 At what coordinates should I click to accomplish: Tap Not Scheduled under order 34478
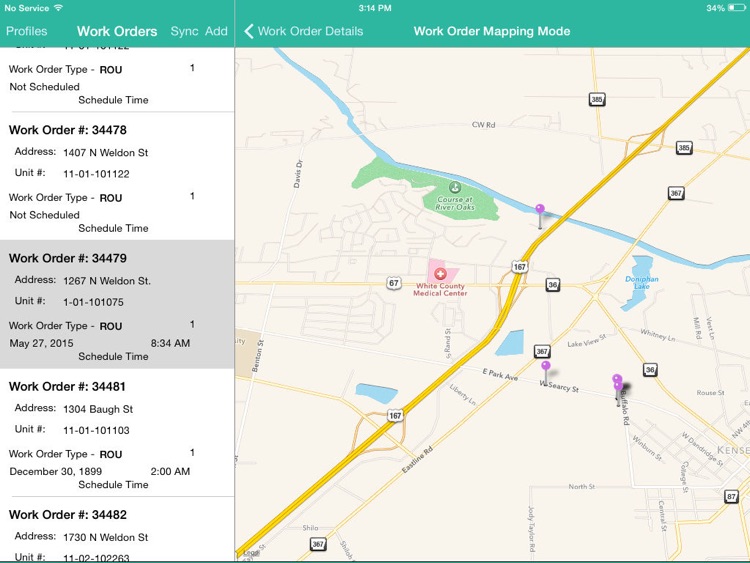pos(44,215)
